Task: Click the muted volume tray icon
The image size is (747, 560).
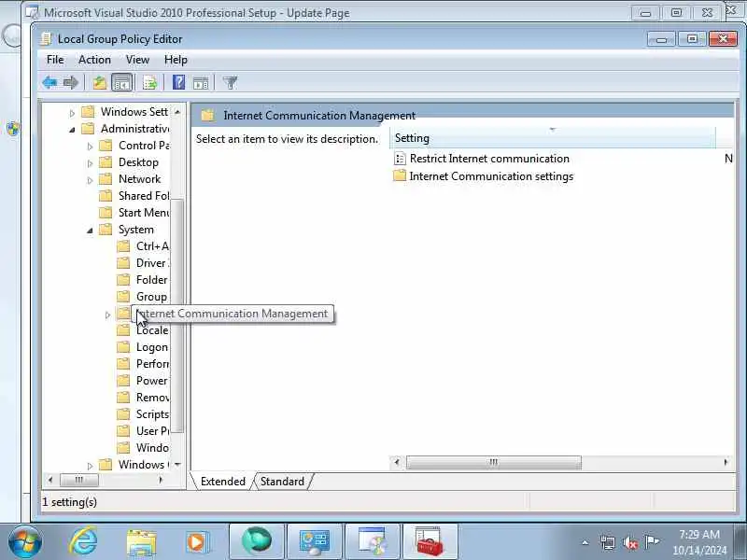Action: 630,542
